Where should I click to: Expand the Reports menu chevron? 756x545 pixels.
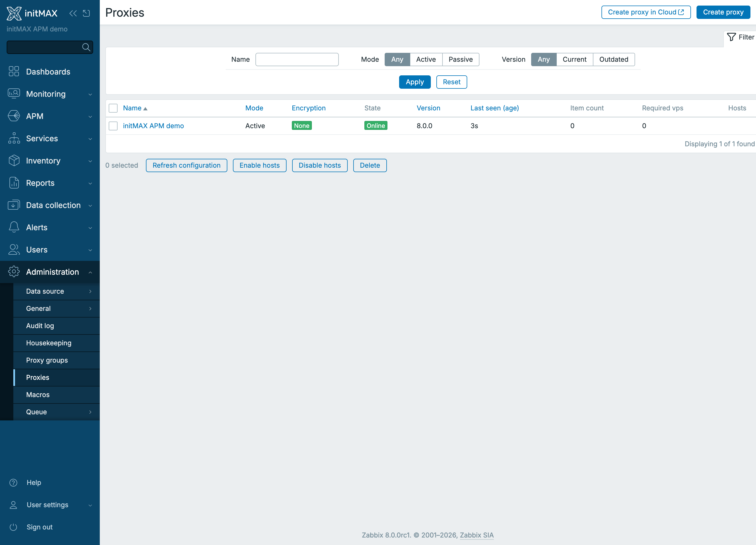(90, 184)
